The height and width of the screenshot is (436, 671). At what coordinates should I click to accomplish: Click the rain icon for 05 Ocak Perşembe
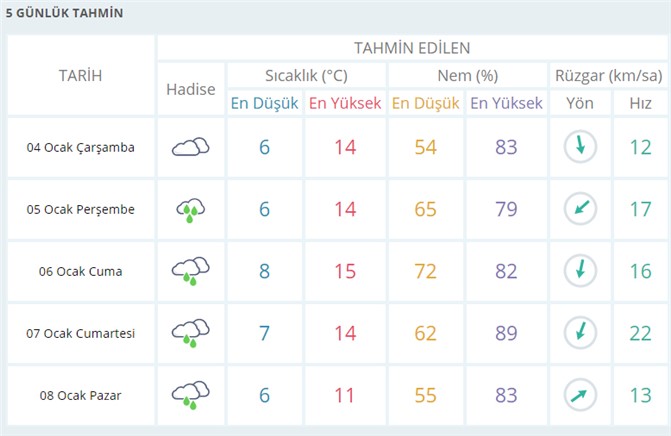tap(190, 209)
